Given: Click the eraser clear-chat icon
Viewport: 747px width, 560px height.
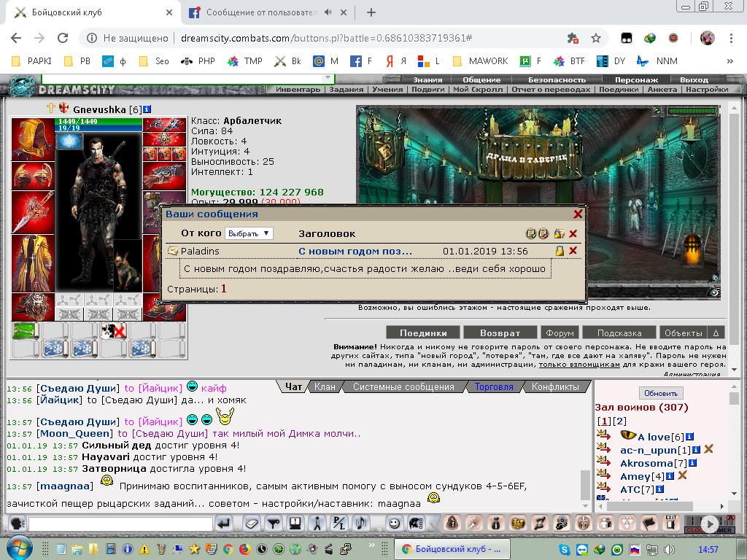Looking at the screenshot, I should 252,524.
